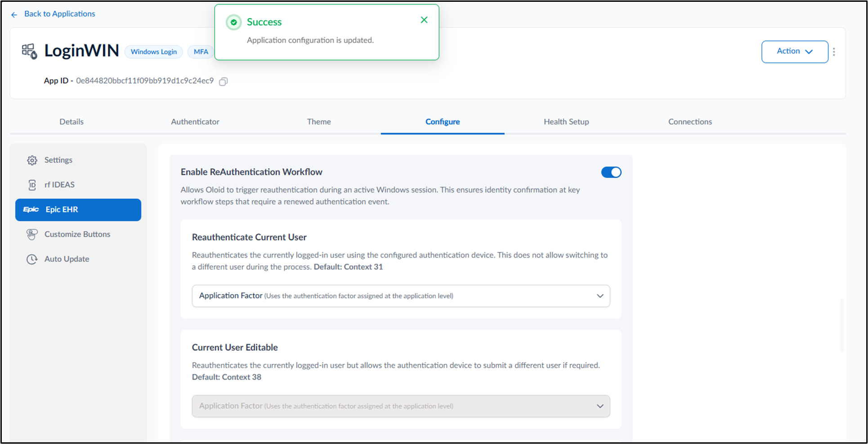Screen dimensions: 868x444
Task: Click the App ID value text
Action: pyautogui.click(x=145, y=81)
